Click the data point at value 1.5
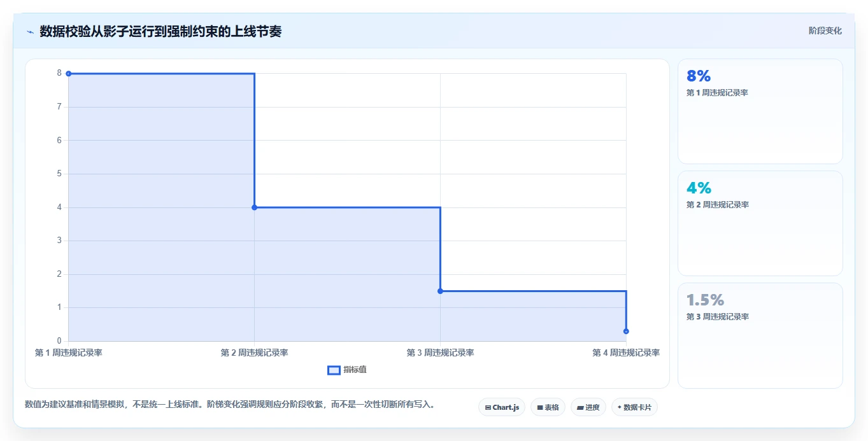 point(440,291)
